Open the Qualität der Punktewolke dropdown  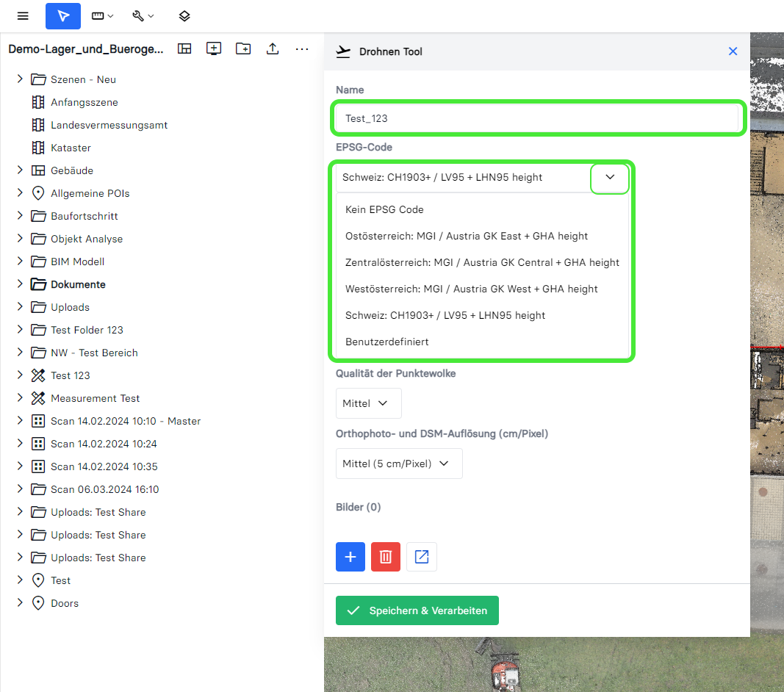(368, 403)
